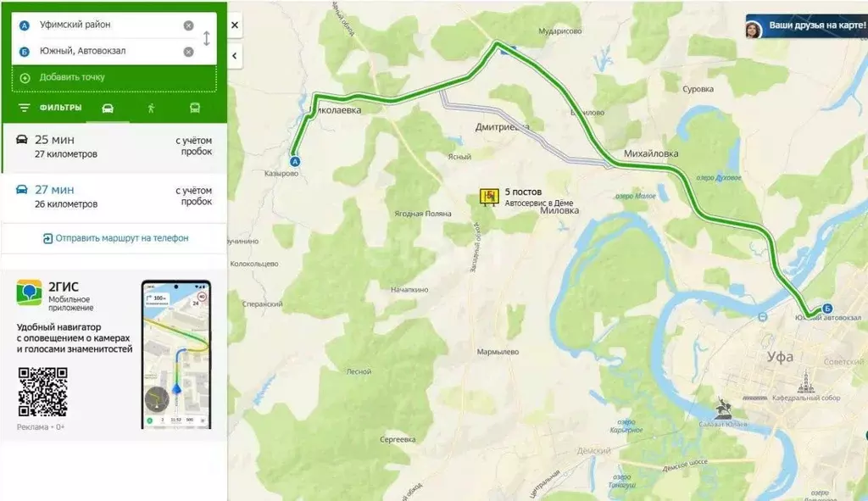
Task: Click the 2ГИС mobile app QR code
Action: [42, 392]
